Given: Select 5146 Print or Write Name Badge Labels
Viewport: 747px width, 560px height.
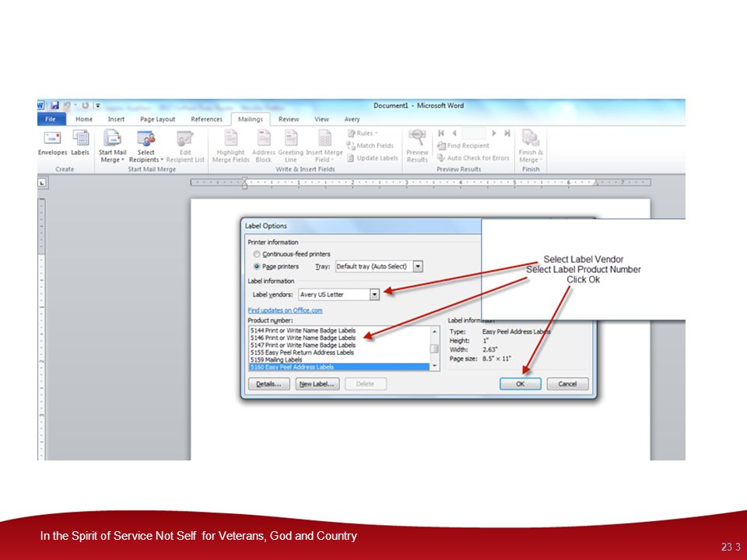Looking at the screenshot, I should point(303,338).
